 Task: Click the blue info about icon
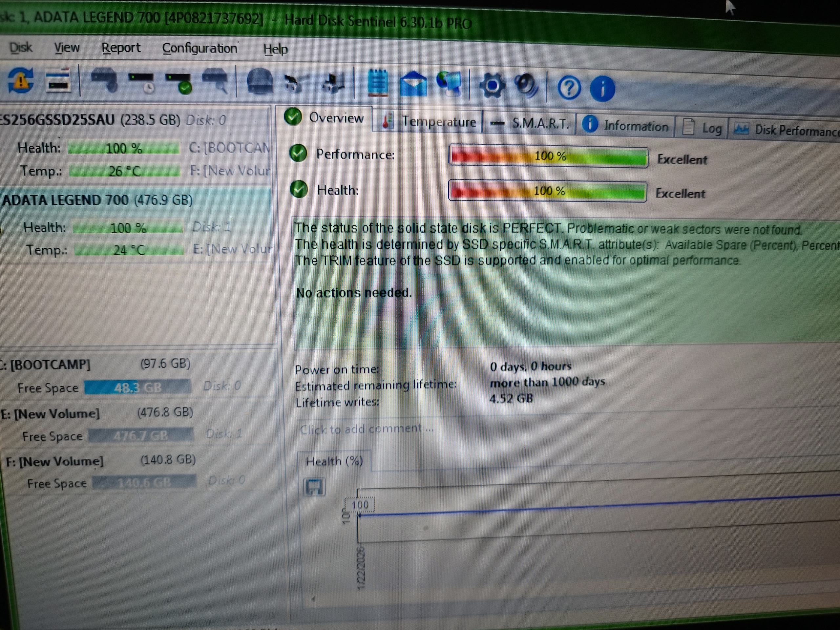coord(602,89)
